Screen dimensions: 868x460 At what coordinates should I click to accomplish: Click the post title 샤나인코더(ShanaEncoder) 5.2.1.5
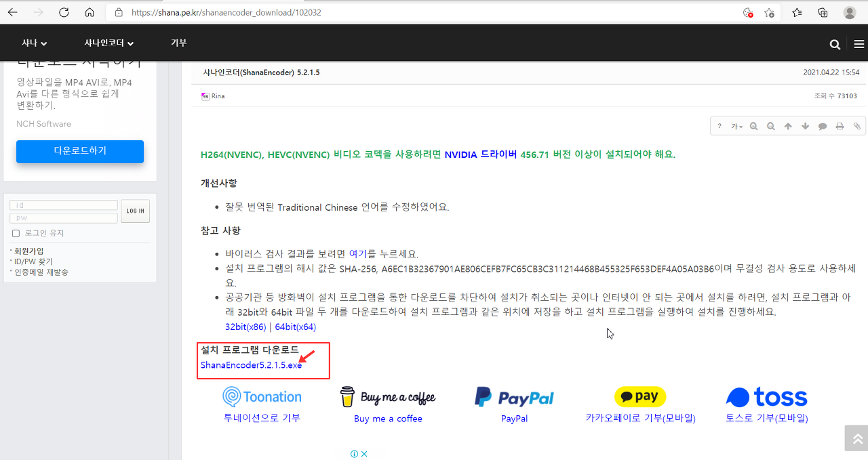click(261, 72)
